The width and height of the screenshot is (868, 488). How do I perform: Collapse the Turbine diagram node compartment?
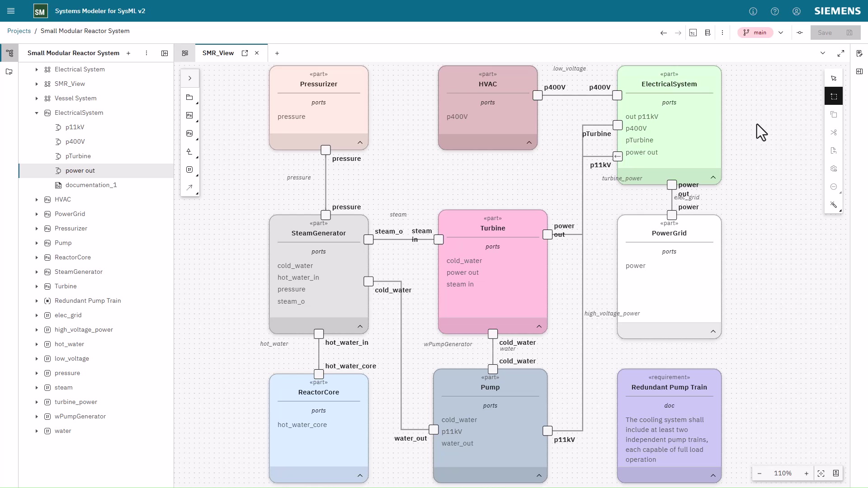coord(539,326)
